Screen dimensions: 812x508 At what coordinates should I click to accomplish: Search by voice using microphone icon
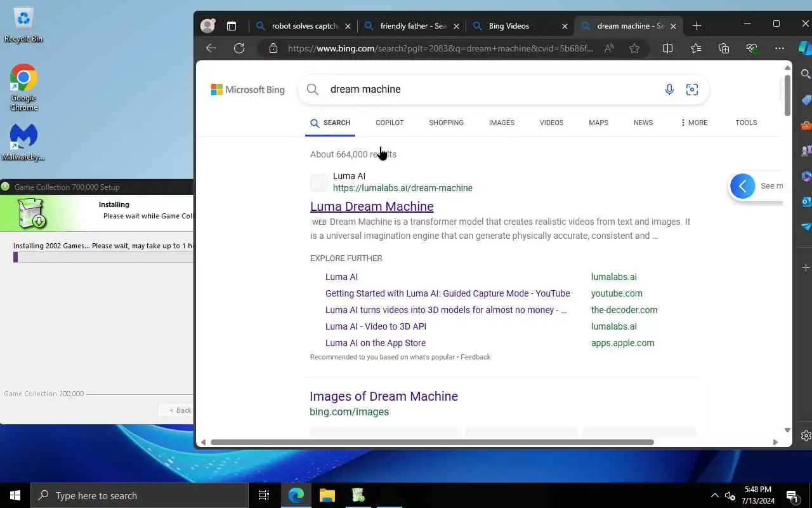click(669, 90)
